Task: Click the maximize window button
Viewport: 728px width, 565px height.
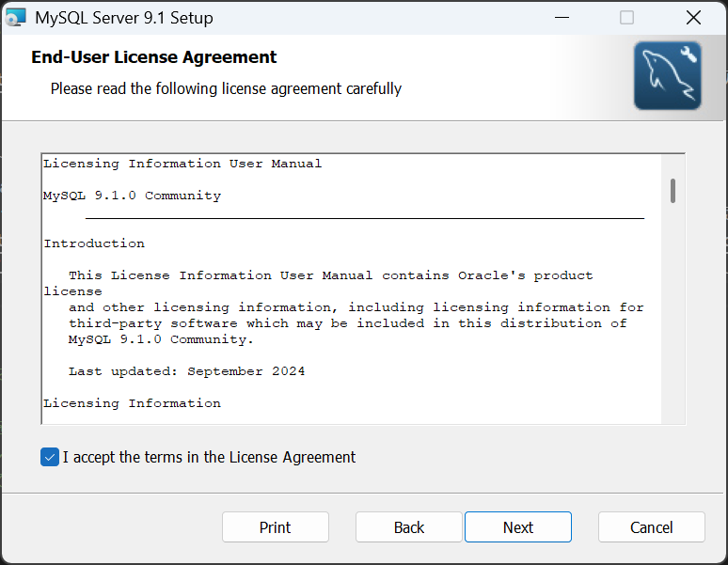Action: (627, 17)
